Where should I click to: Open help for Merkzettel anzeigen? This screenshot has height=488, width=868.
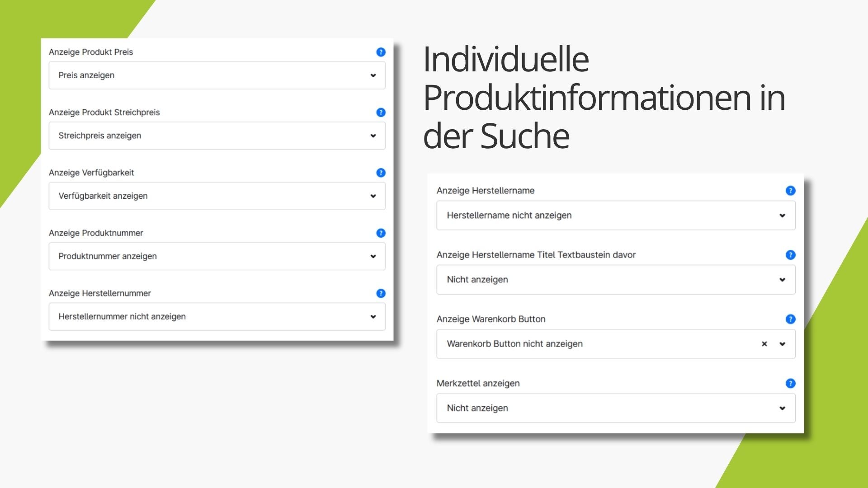tap(790, 383)
